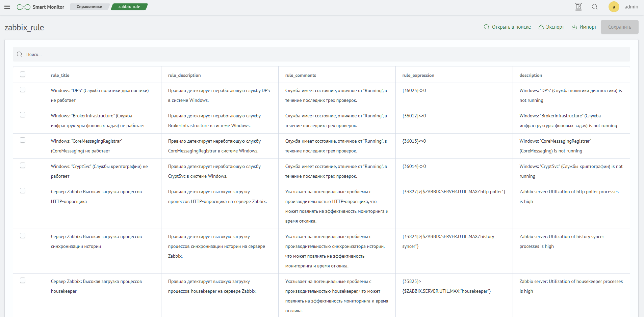This screenshot has width=644, height=317.
Task: Click the magnifier icon beside Открыть в поиске
Action: [486, 27]
